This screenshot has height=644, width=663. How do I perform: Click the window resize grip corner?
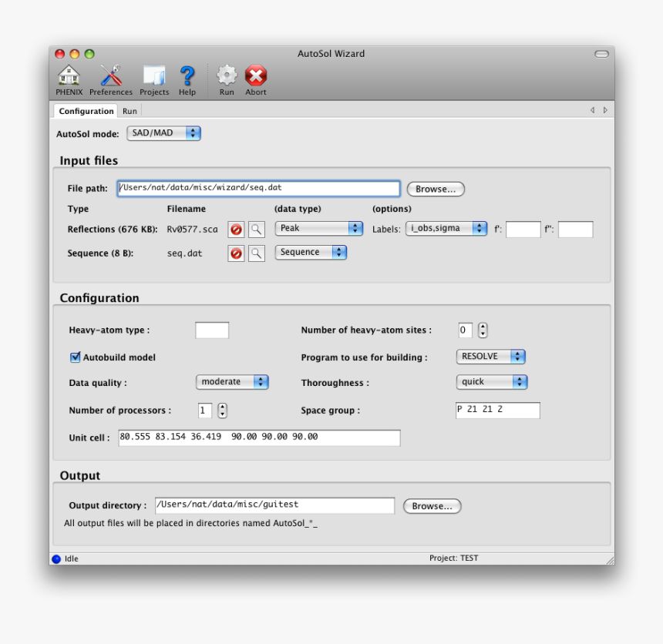[x=610, y=560]
